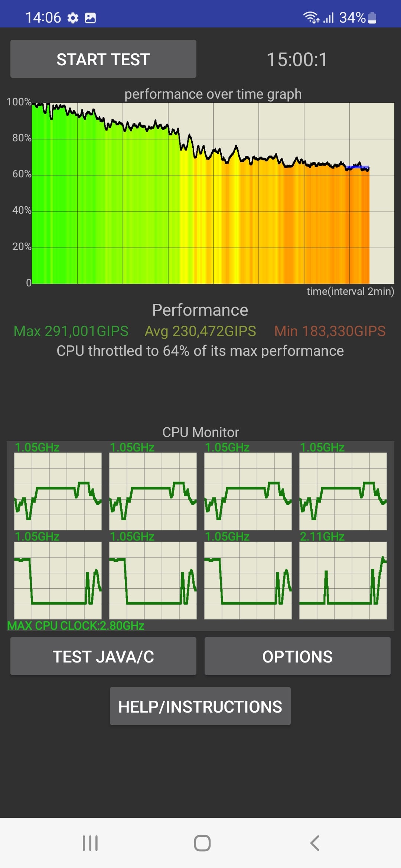Click the performance over time graph
The width and height of the screenshot is (401, 868).
(x=213, y=193)
